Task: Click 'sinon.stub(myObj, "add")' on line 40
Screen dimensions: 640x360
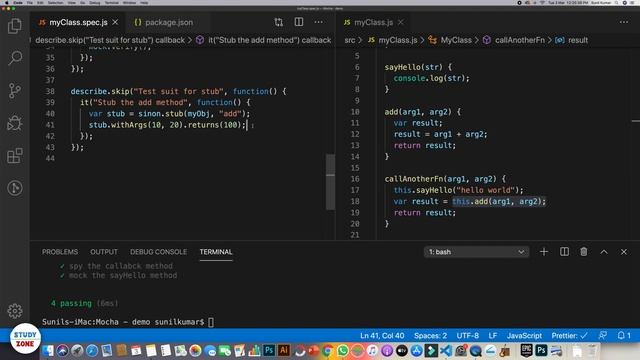Action: tap(192, 113)
